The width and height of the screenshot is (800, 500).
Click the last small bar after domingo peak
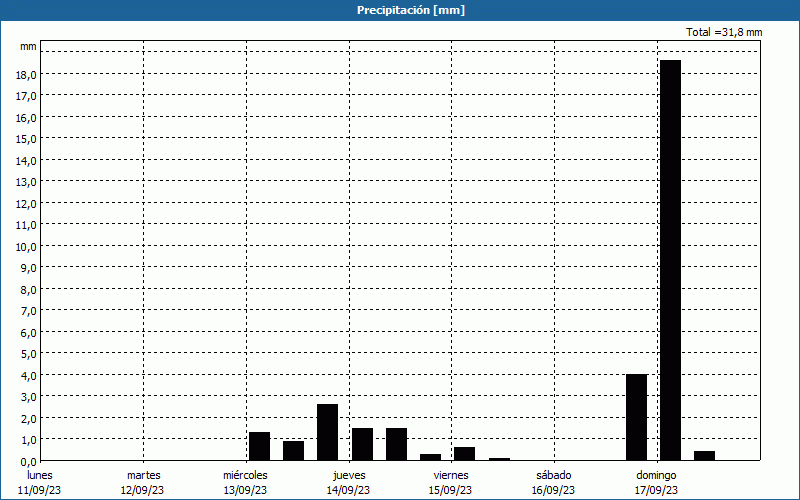[x=704, y=456]
